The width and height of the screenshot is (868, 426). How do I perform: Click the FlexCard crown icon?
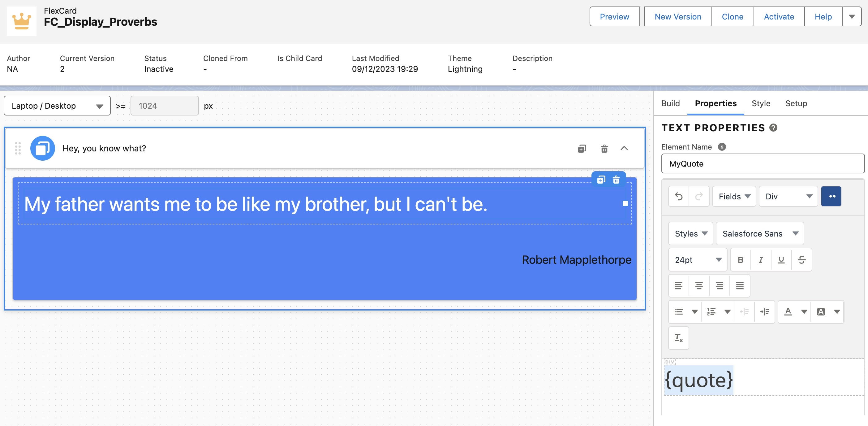point(22,21)
